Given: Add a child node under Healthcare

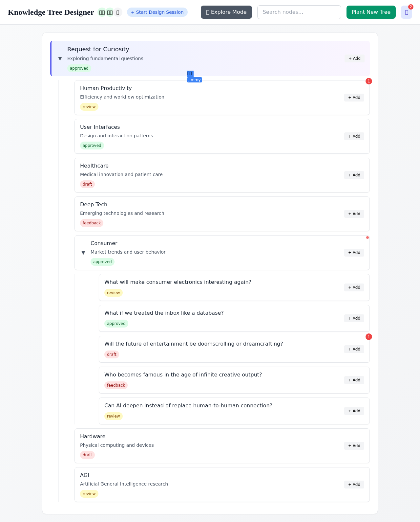Looking at the screenshot, I should 354,175.
